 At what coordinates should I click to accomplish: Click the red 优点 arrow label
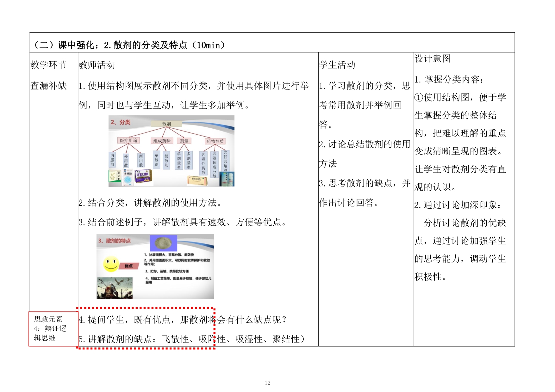click(x=129, y=266)
